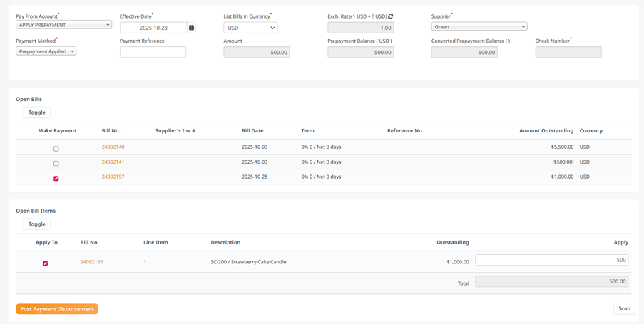Check Make Payment for bill 24092140
The image size is (644, 324).
(x=56, y=149)
